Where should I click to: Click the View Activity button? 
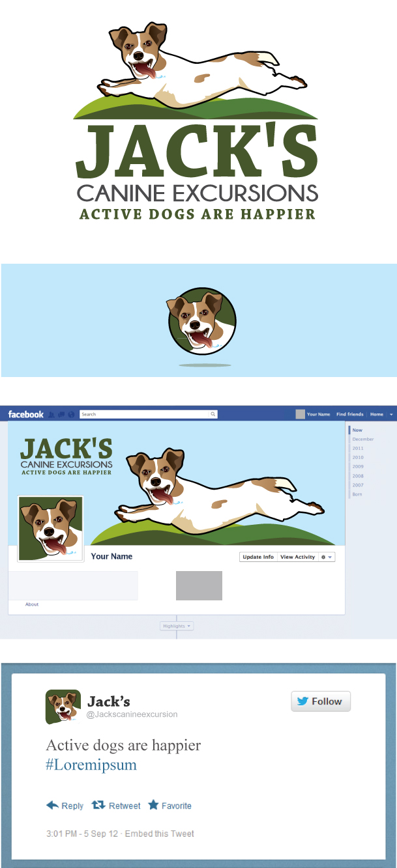297,557
